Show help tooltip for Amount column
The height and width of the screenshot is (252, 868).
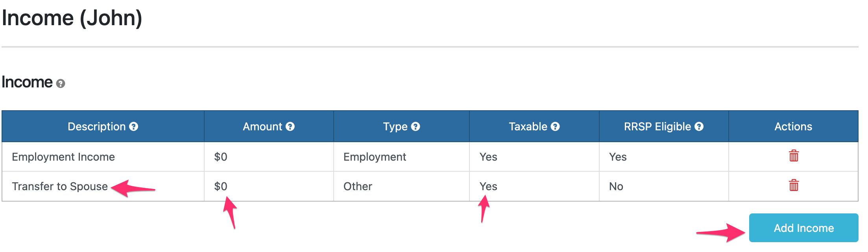click(x=290, y=126)
